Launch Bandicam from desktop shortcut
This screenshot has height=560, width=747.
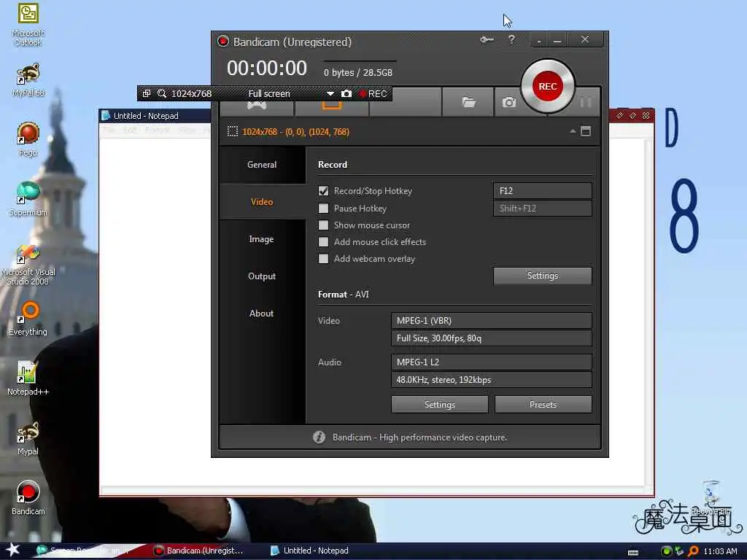28,497
